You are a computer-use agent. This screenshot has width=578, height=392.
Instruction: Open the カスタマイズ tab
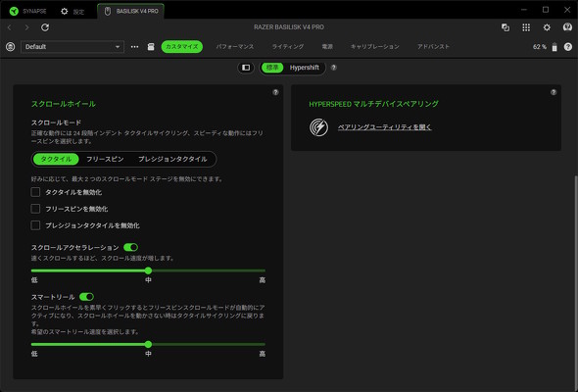(182, 47)
